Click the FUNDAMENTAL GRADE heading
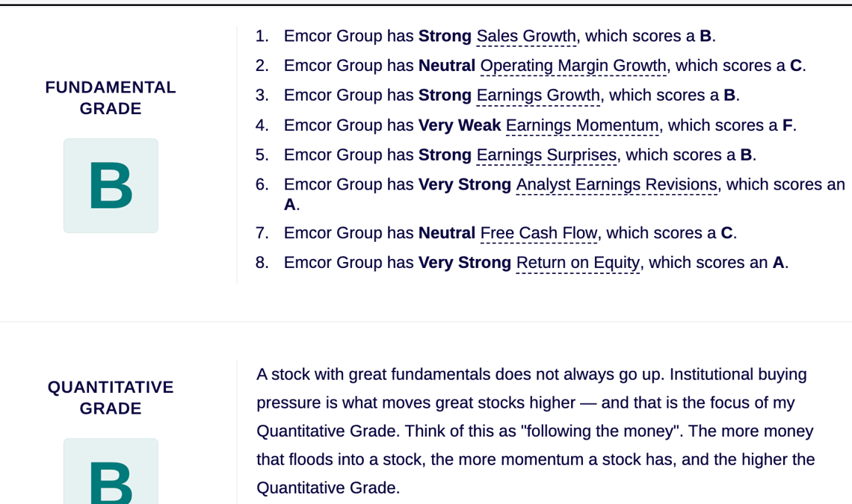 tap(111, 98)
